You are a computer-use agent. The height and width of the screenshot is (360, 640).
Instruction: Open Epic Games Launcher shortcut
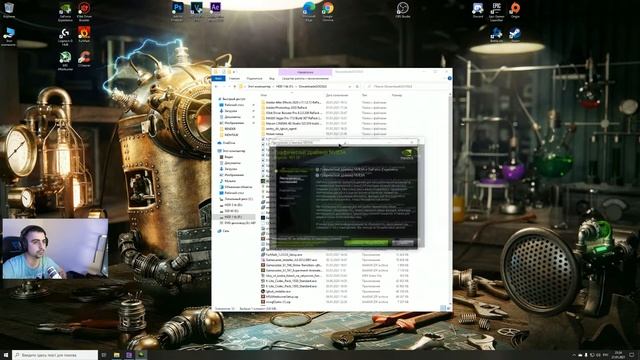(x=496, y=11)
